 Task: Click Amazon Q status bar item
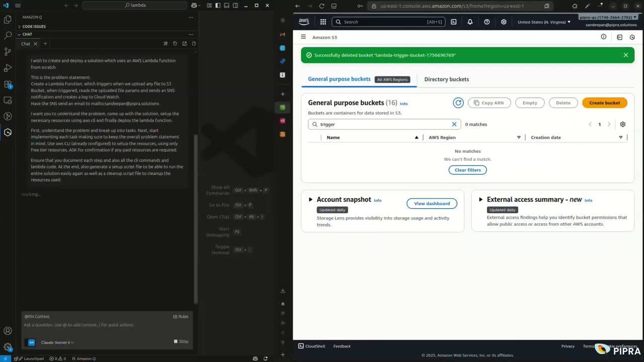pyautogui.click(x=84, y=358)
